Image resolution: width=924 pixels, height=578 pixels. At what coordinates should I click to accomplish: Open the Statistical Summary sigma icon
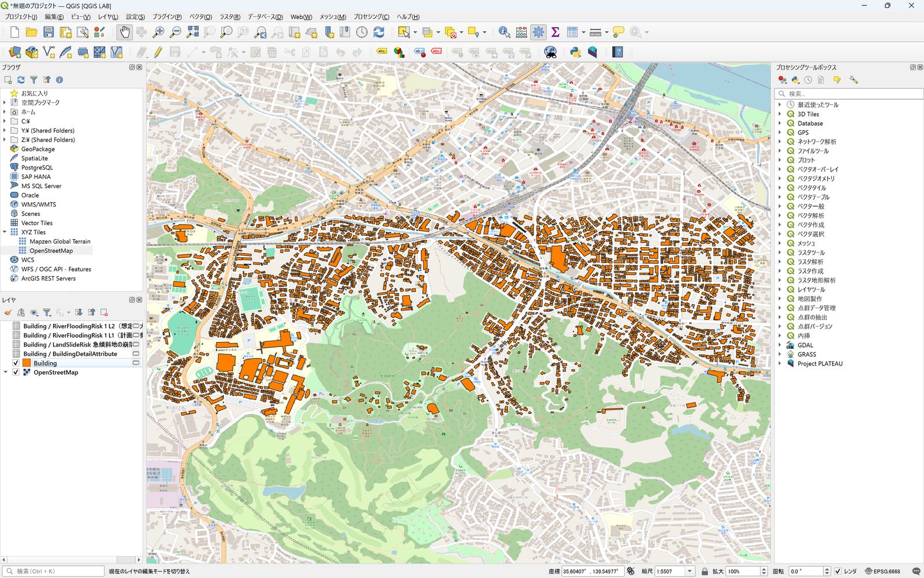pyautogui.click(x=555, y=32)
